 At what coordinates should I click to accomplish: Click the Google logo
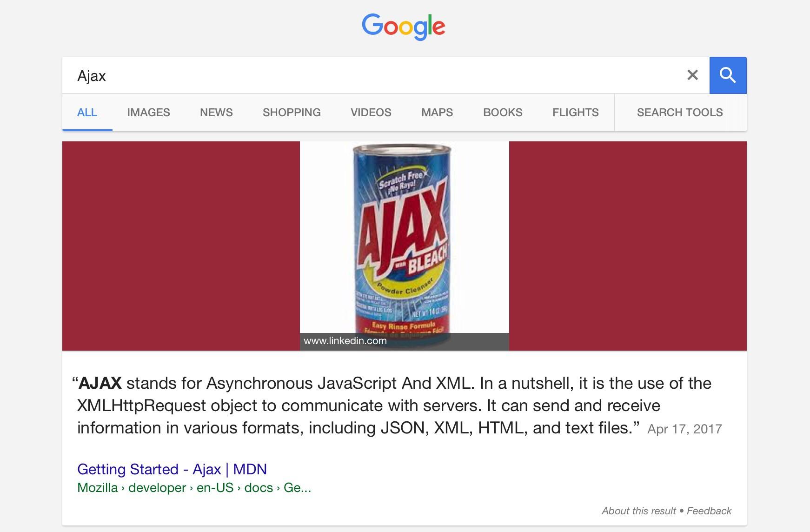404,27
